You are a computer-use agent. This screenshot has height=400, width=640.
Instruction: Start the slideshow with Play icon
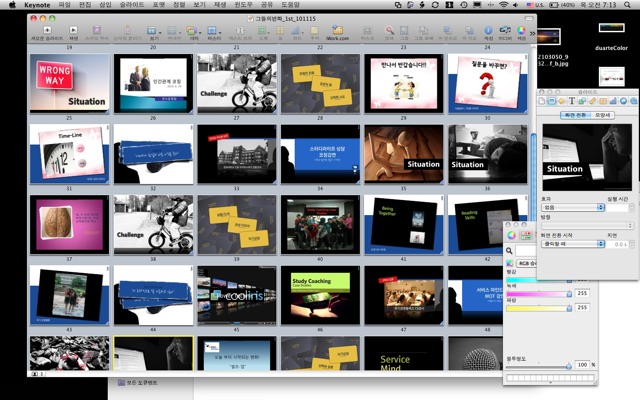(x=73, y=30)
